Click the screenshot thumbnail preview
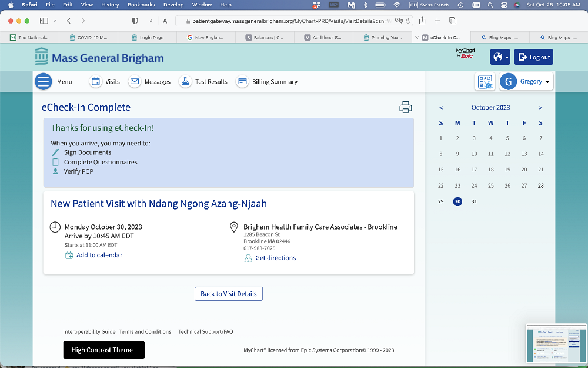This screenshot has width=588, height=368. click(556, 343)
